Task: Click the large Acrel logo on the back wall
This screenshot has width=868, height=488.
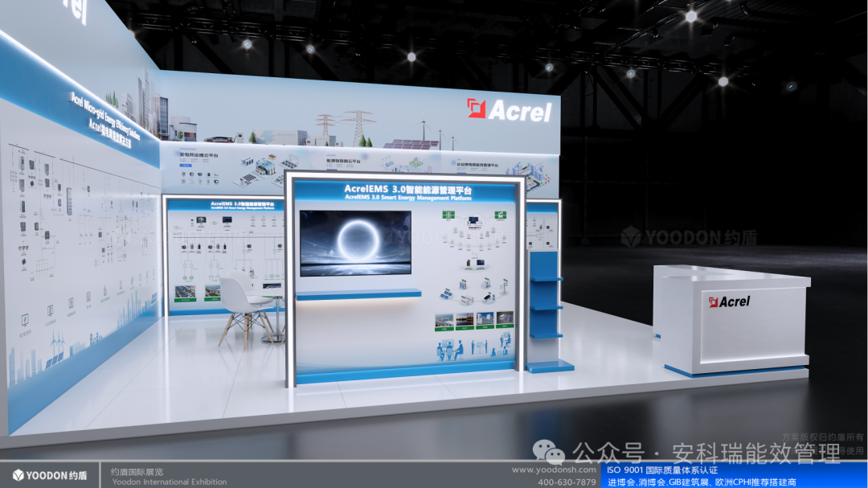Action: [x=510, y=109]
